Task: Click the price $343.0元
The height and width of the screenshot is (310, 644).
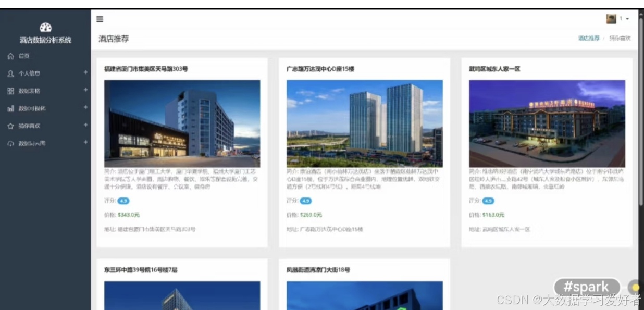Action: point(128,215)
